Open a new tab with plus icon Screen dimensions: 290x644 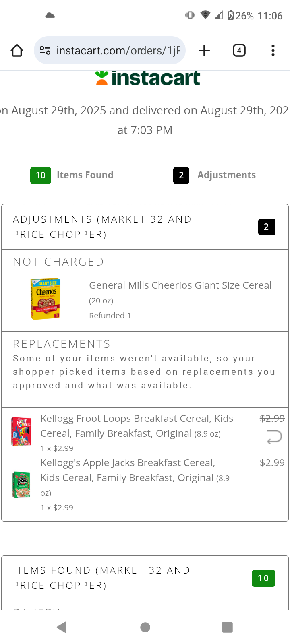pos(204,51)
